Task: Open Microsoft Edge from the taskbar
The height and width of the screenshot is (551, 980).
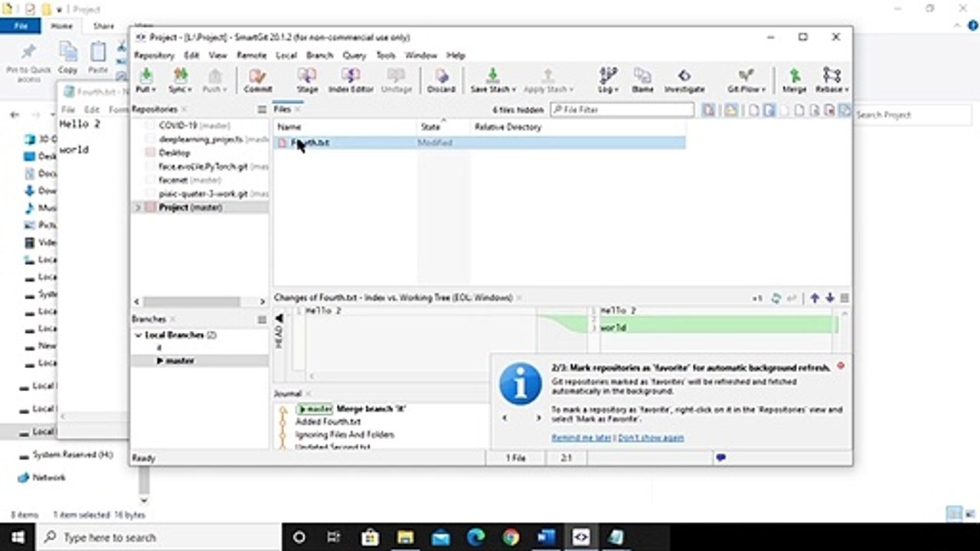Action: (x=475, y=537)
